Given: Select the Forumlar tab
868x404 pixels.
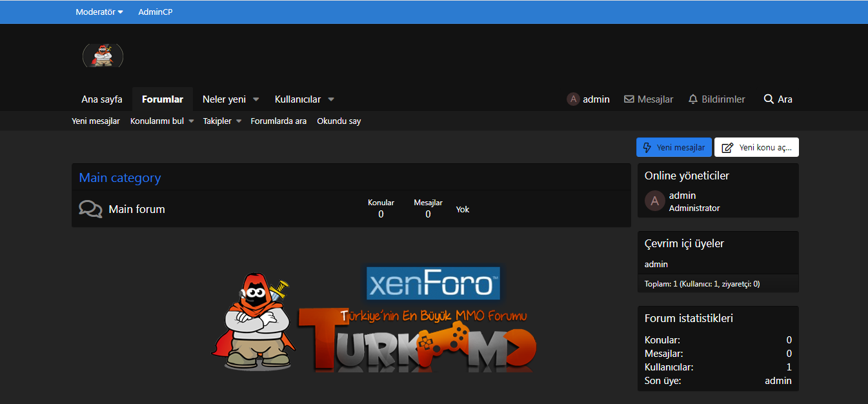Looking at the screenshot, I should [163, 99].
